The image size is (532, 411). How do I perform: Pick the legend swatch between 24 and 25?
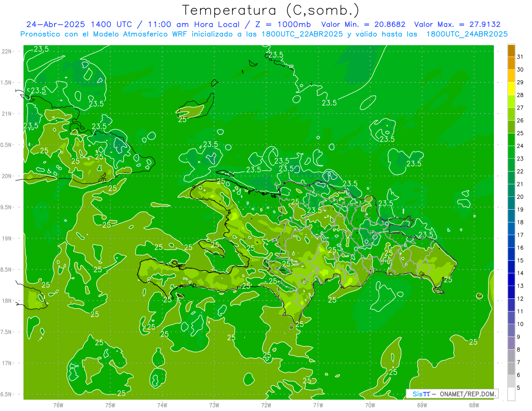(511, 140)
